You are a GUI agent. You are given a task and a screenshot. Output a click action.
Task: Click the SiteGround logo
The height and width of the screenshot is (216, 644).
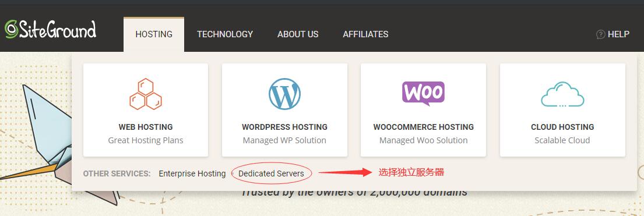pos(51,30)
